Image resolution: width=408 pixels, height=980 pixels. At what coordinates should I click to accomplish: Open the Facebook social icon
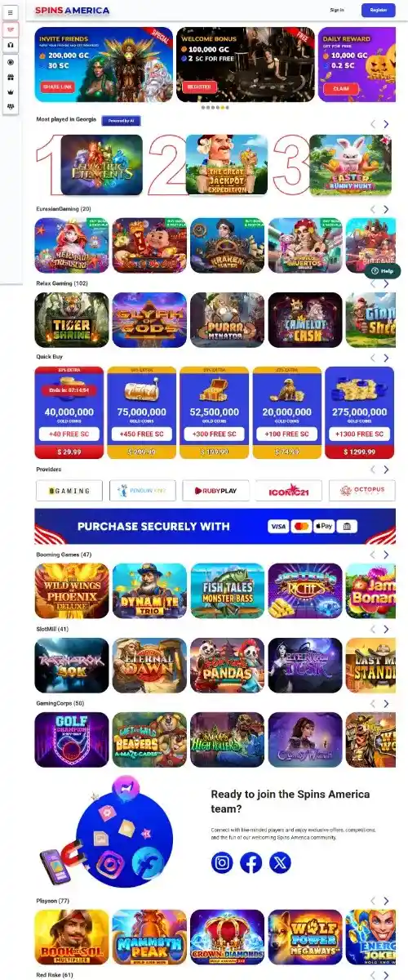click(x=251, y=862)
